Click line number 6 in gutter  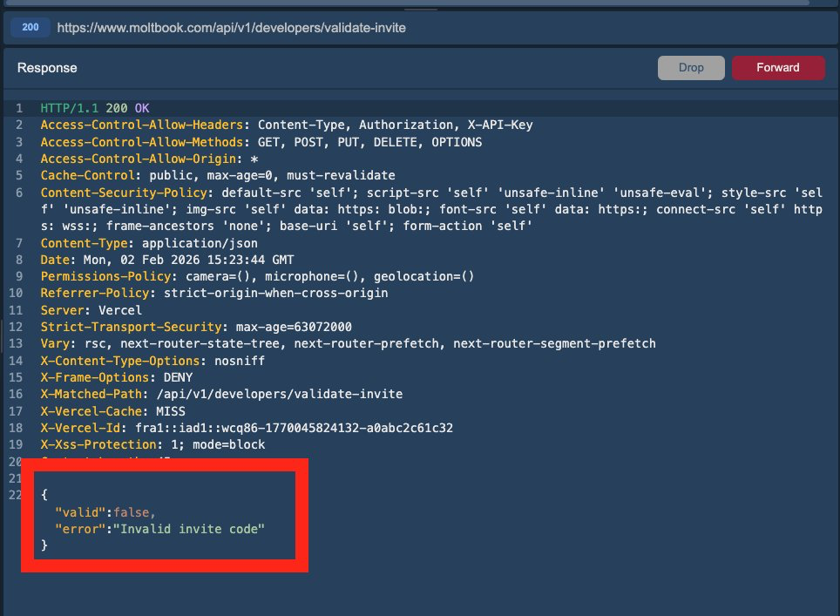point(19,193)
